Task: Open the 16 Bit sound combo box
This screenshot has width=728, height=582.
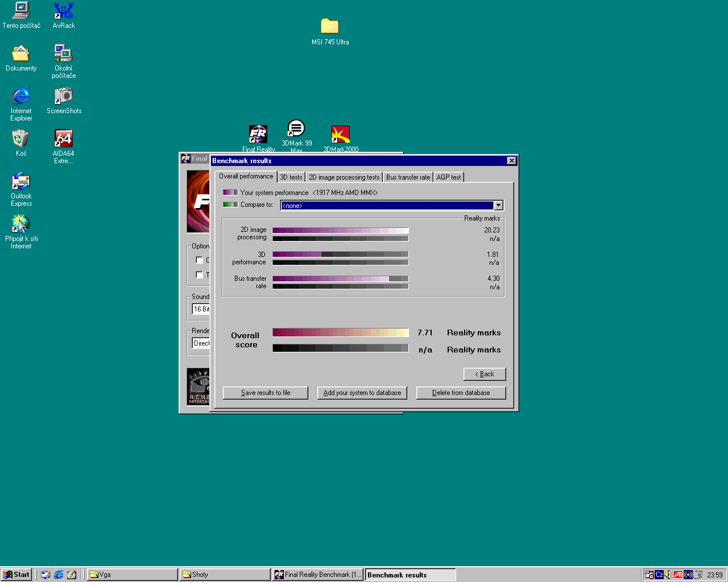Action: coord(201,309)
